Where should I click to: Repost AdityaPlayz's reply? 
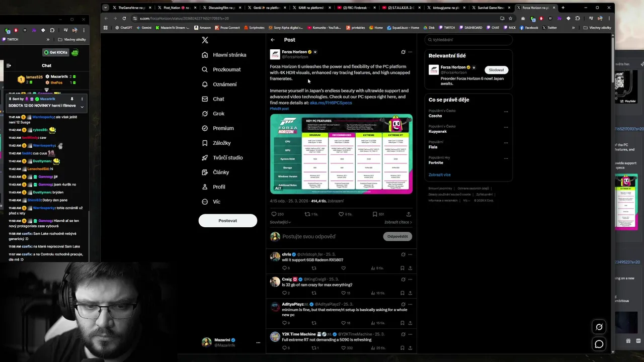coord(314,323)
